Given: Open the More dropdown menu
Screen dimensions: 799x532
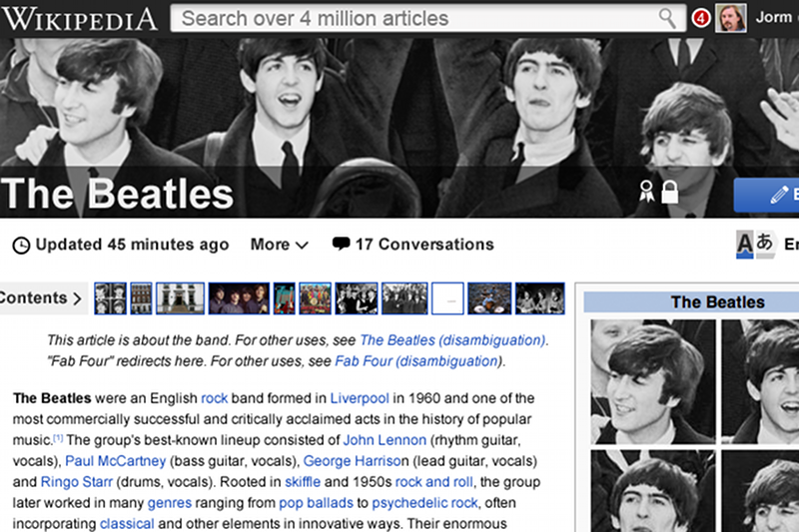Looking at the screenshot, I should coord(279,245).
